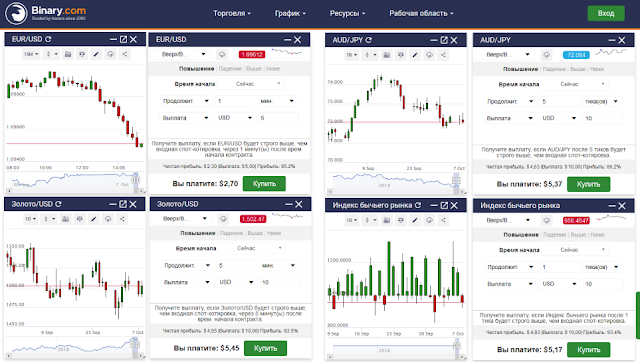This screenshot has width=640, height=362.
Task: Open indicators in Индекс бычьего рынка chart
Action: pos(387,220)
